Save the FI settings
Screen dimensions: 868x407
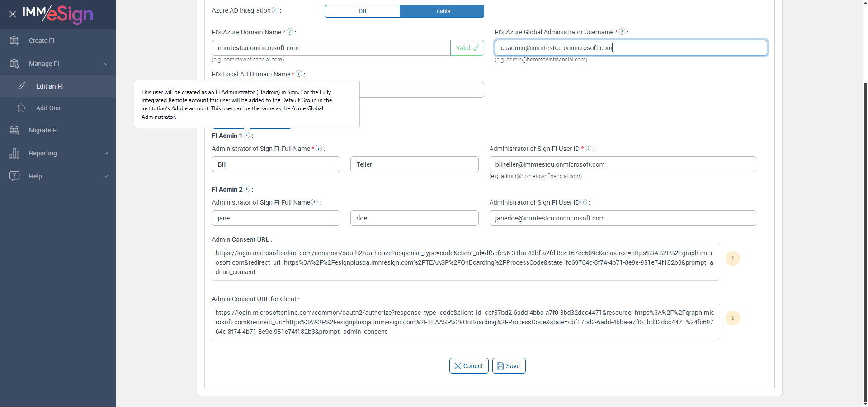pyautogui.click(x=509, y=366)
